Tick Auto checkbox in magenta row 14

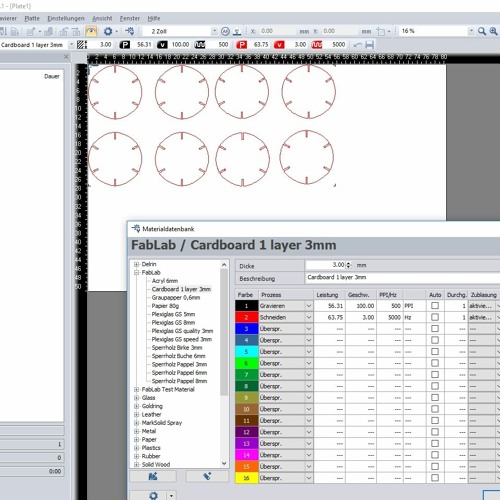(435, 455)
